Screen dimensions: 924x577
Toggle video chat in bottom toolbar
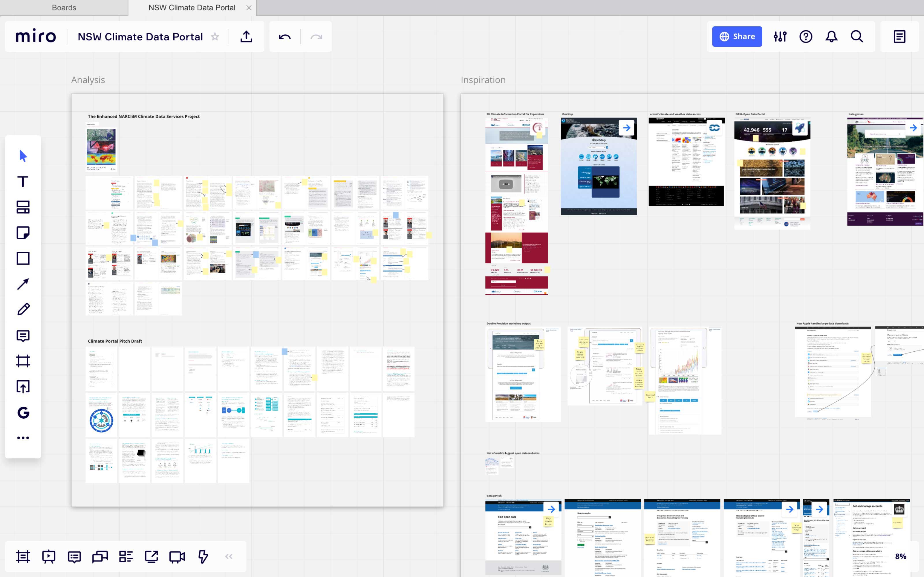click(x=177, y=557)
